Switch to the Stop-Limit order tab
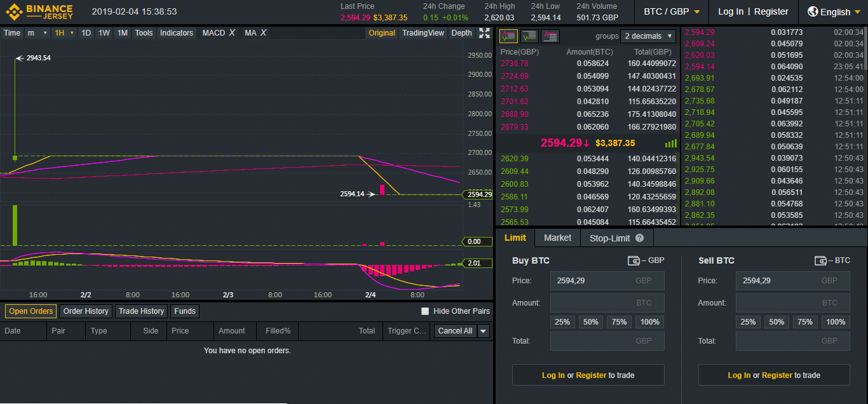This screenshot has height=404, width=868. [x=616, y=238]
